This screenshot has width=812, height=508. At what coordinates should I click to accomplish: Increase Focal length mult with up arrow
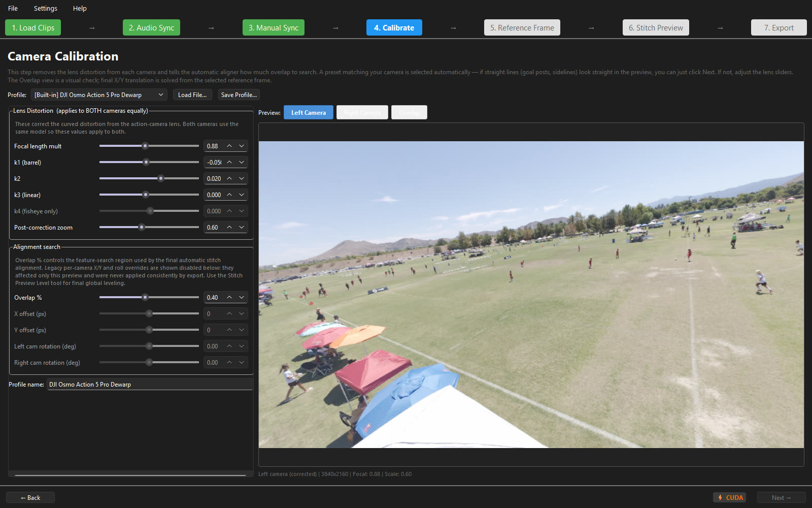click(229, 146)
